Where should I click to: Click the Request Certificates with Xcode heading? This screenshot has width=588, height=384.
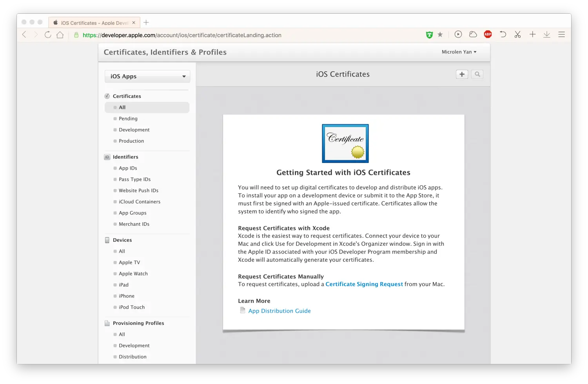tap(284, 228)
